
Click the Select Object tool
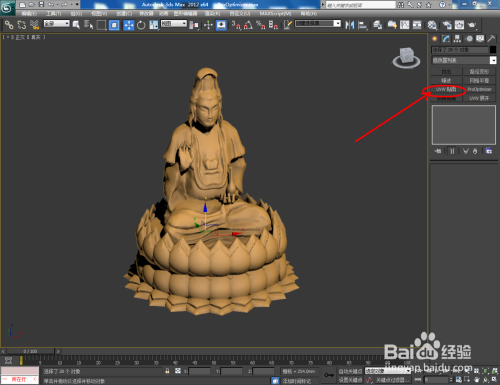pyautogui.click(x=76, y=25)
